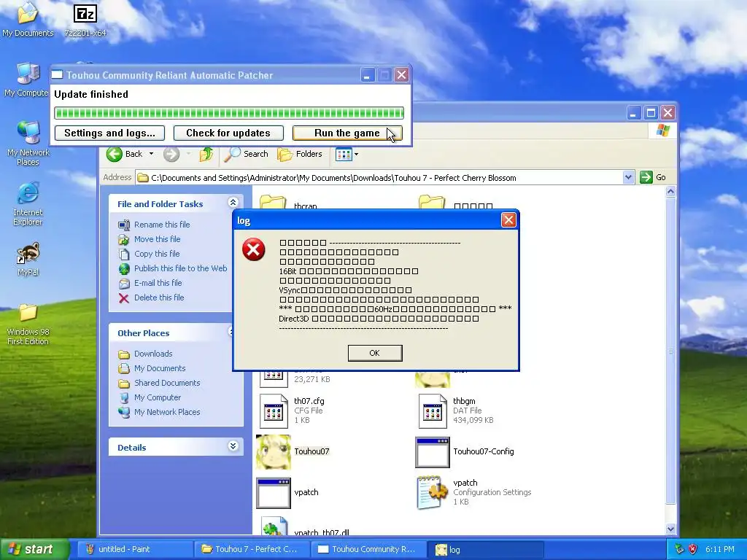Click Copy this file task
The width and height of the screenshot is (747, 560).
pyautogui.click(x=157, y=254)
